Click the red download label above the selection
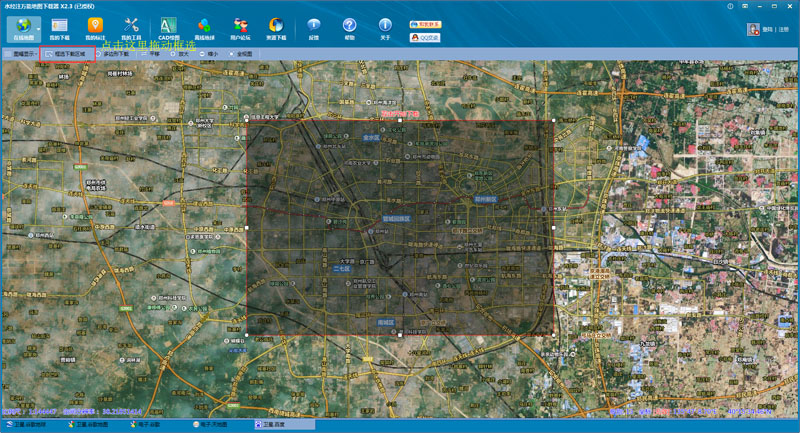800x433 pixels. click(x=400, y=114)
